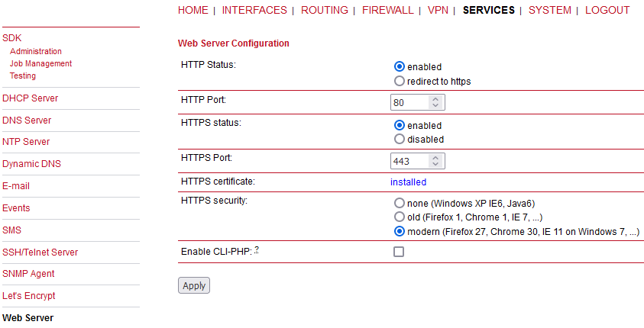The image size is (644, 328).
Task: Open SSH/Telnet Server settings
Action: click(x=40, y=252)
